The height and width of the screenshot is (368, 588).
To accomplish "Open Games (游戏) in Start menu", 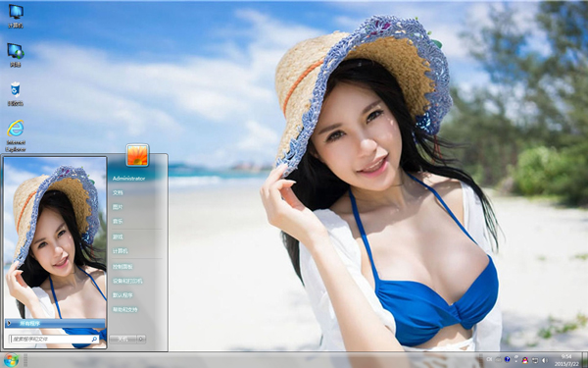I will point(118,237).
